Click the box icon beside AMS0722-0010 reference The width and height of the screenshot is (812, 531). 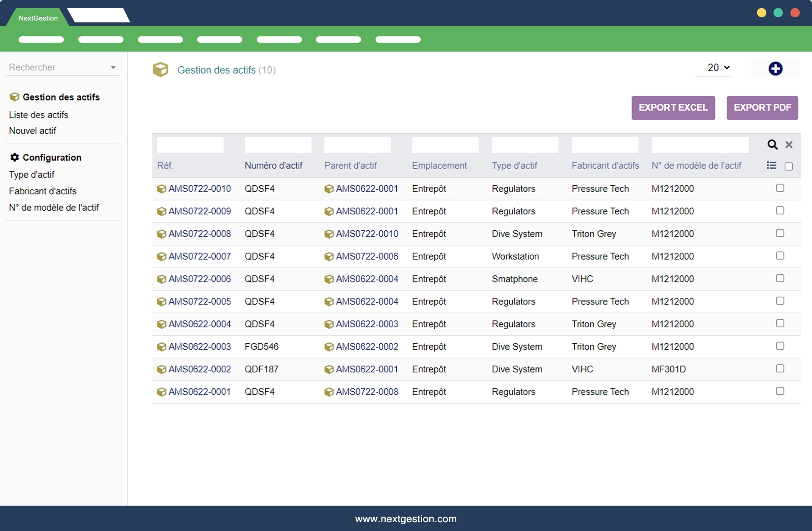click(x=161, y=189)
